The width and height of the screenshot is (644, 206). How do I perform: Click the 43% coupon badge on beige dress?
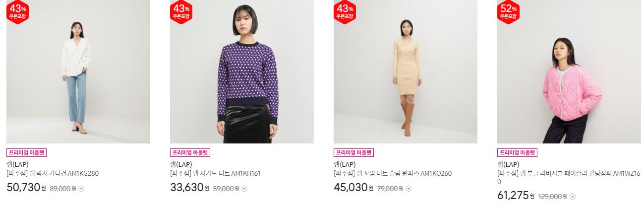pyautogui.click(x=345, y=11)
